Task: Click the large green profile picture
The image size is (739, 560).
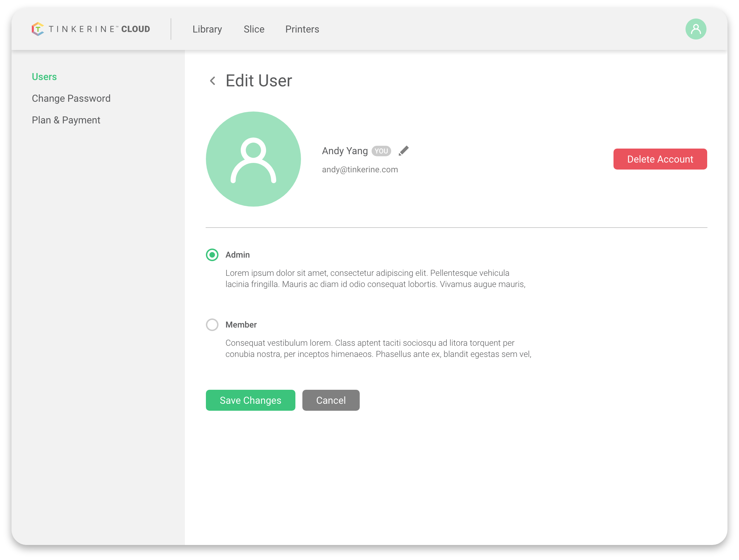Action: (x=253, y=159)
